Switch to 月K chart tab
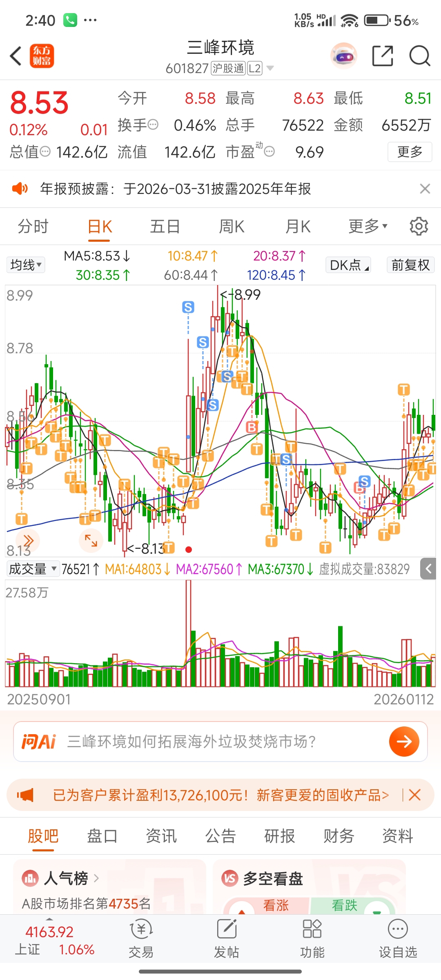Screen dimensions: 441x980 pyautogui.click(x=298, y=226)
